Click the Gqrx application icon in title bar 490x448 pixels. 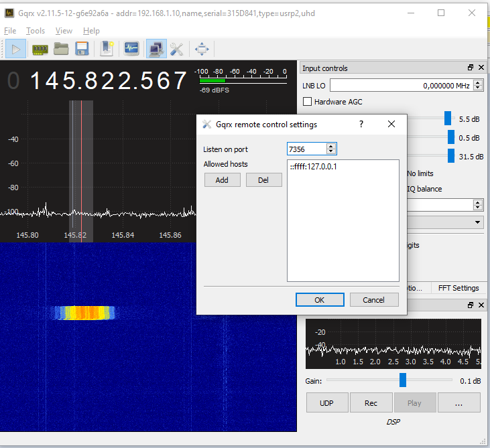pyautogui.click(x=9, y=13)
